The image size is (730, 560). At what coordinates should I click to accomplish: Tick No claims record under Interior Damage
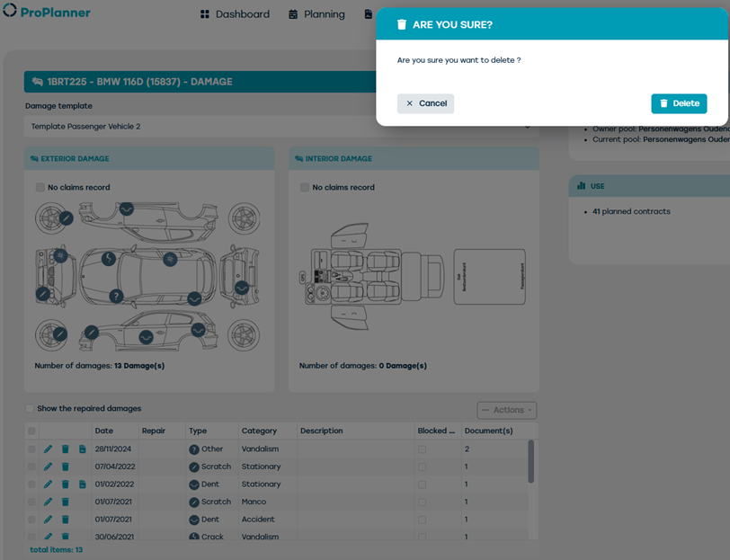tap(305, 188)
